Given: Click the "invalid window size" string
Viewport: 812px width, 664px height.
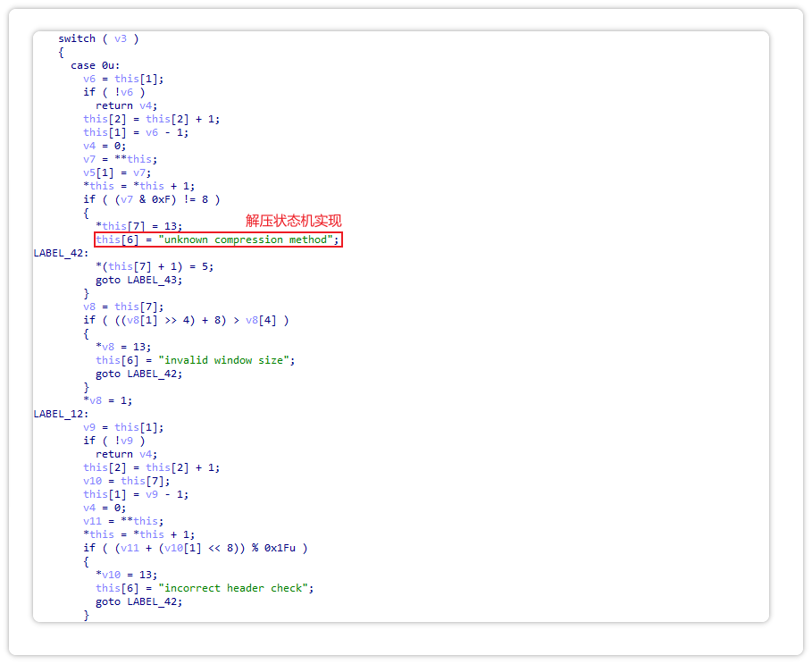Looking at the screenshot, I should click(x=225, y=360).
